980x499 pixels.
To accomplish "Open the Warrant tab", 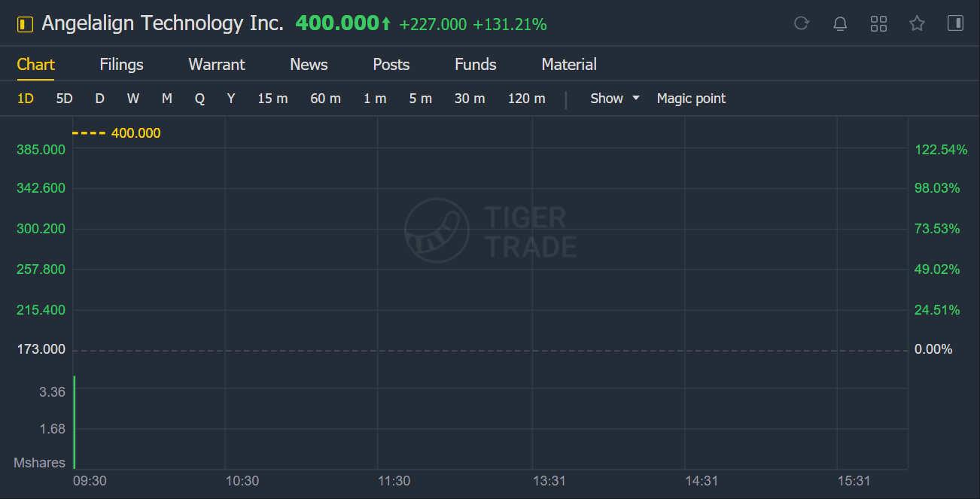I will 217,65.
